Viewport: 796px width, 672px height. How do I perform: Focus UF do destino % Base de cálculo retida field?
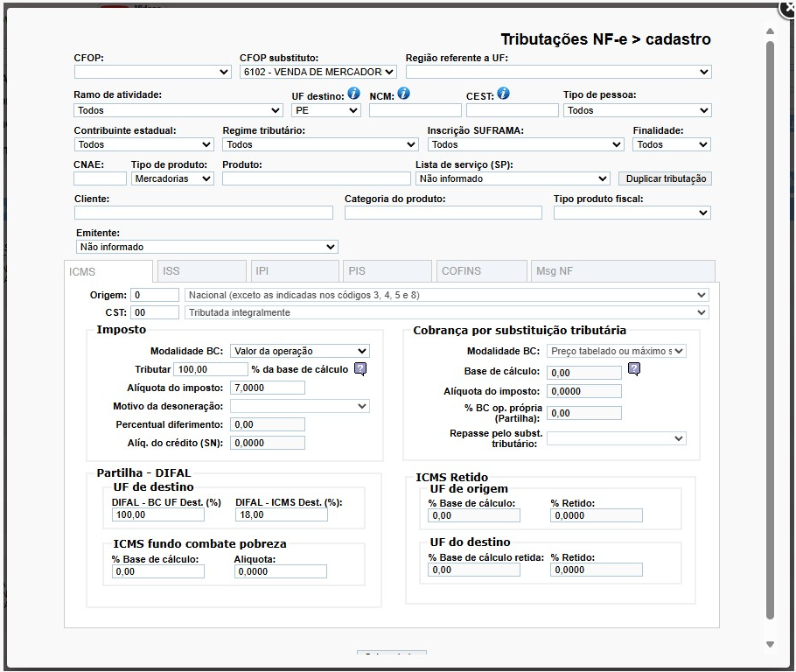click(x=474, y=570)
